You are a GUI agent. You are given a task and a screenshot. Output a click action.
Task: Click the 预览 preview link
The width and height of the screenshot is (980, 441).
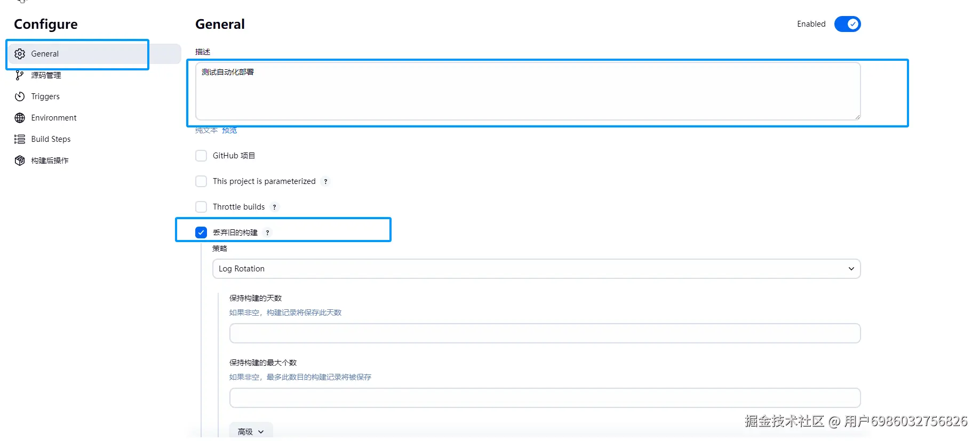(x=229, y=131)
